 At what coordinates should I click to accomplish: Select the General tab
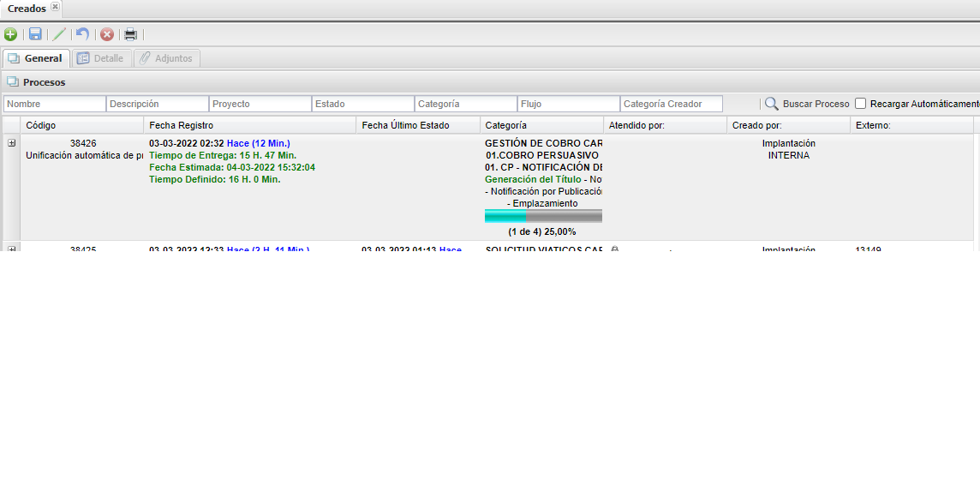pos(36,58)
